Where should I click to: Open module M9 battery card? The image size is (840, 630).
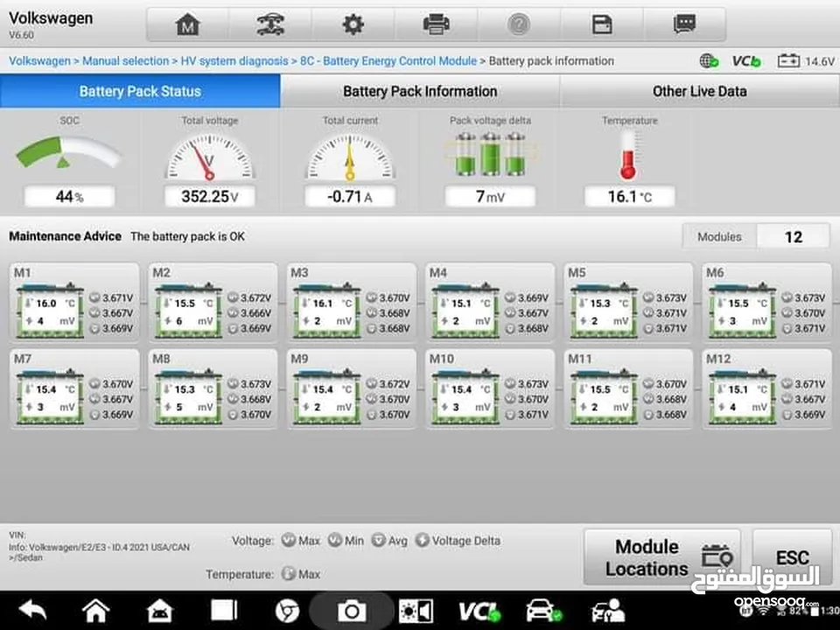[x=352, y=388]
